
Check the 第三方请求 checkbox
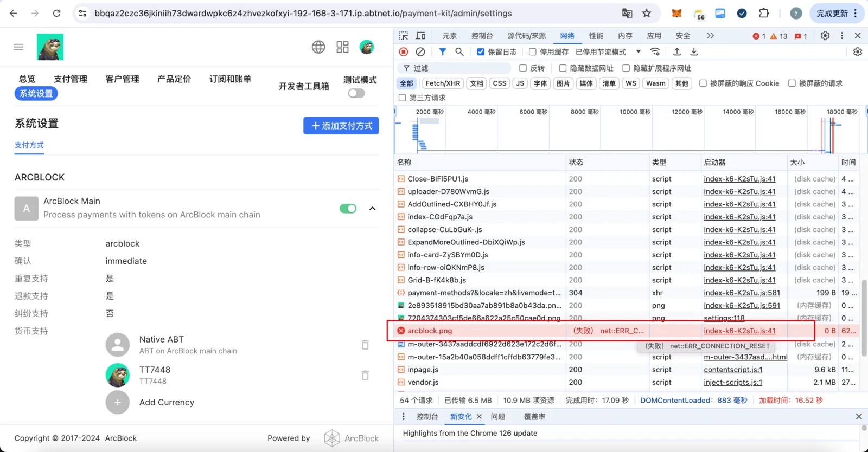403,98
